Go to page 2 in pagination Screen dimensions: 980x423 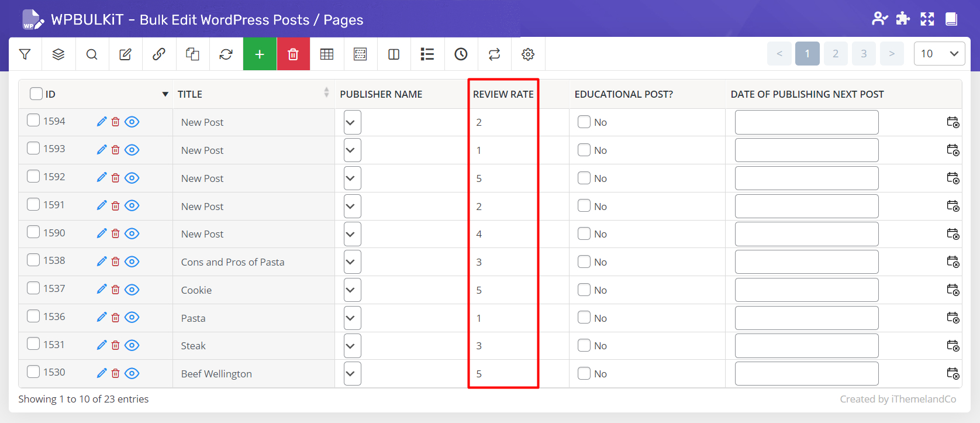coord(836,54)
